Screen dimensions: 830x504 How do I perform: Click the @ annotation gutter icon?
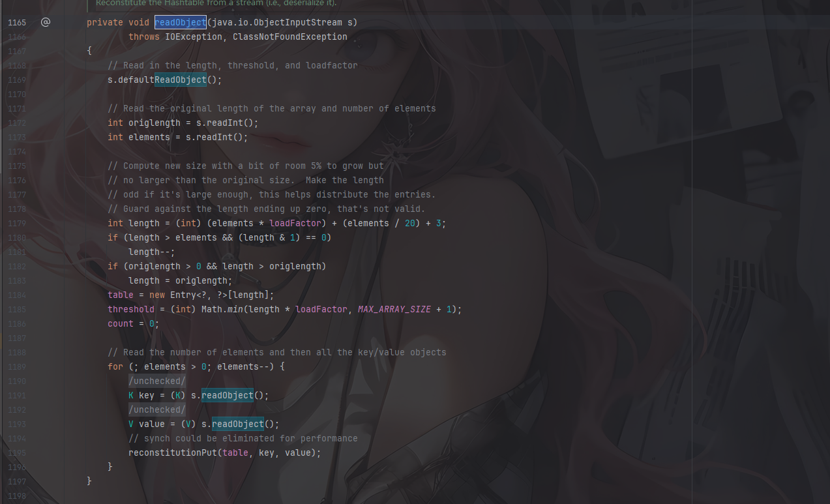click(45, 22)
